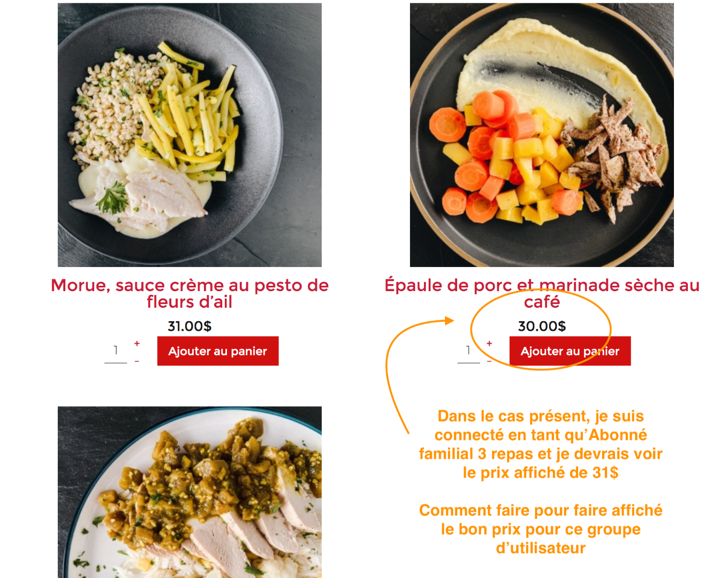Focus the Morue quantity field
Screen dimensions: 728x578
click(116, 351)
